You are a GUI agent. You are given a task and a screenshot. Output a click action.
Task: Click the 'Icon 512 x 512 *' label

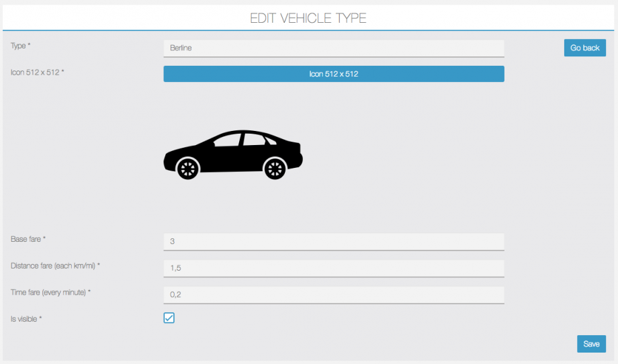38,71
